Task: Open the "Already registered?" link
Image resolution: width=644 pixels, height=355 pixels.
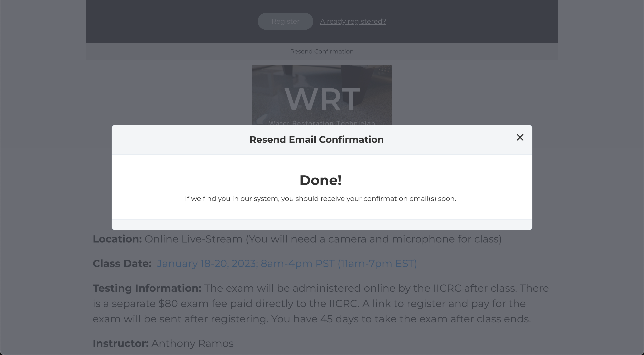Action: coord(353,22)
